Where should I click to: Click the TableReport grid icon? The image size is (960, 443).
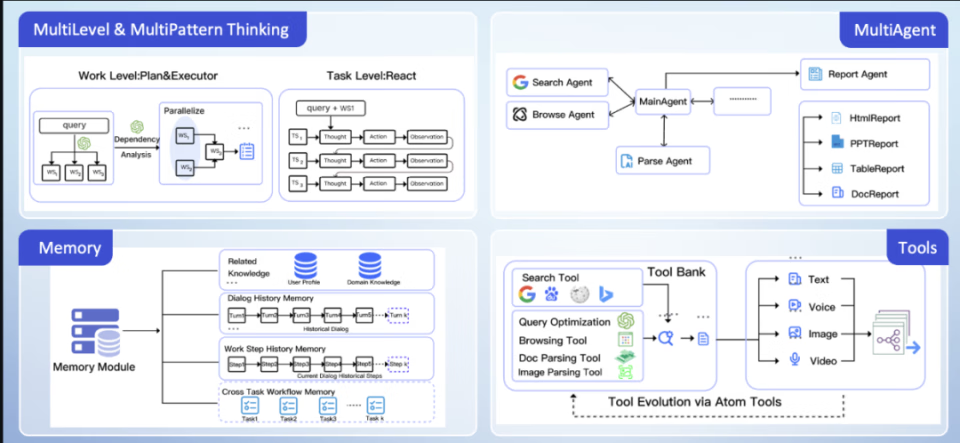pyautogui.click(x=836, y=169)
